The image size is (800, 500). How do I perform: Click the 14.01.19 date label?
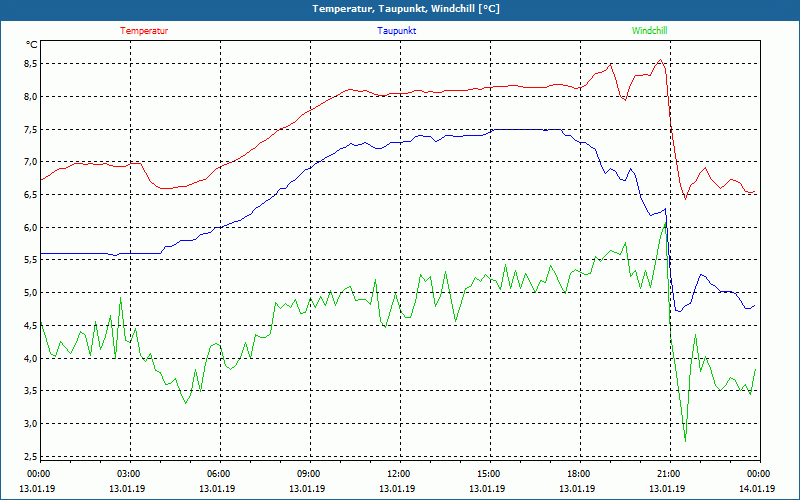pos(757,489)
